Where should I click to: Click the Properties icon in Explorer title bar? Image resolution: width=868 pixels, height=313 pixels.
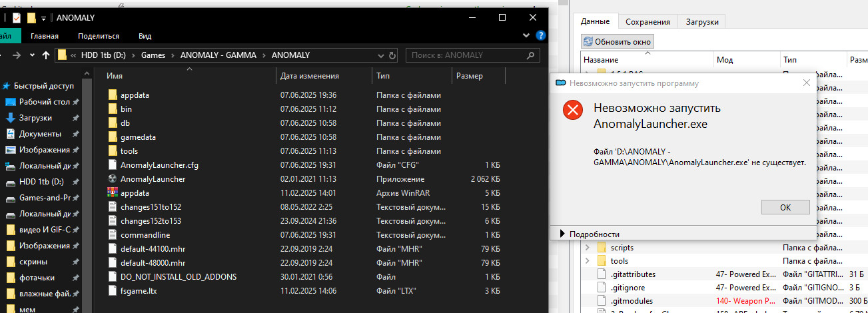point(17,18)
